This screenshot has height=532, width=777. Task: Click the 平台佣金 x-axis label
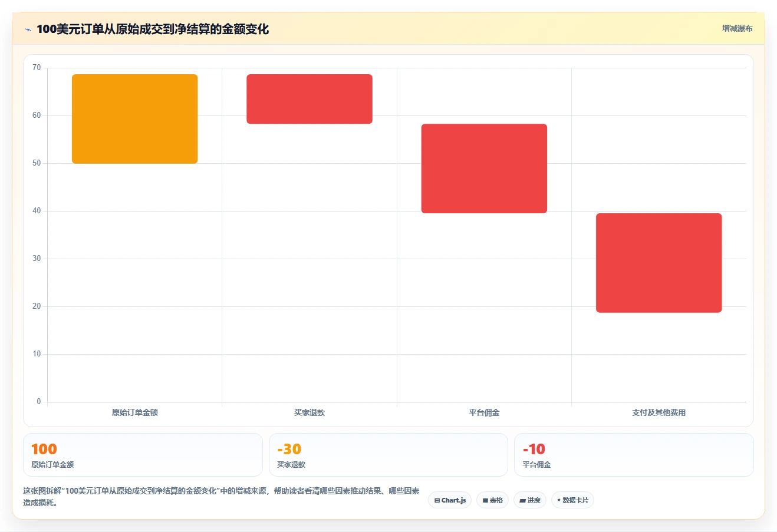(x=484, y=412)
